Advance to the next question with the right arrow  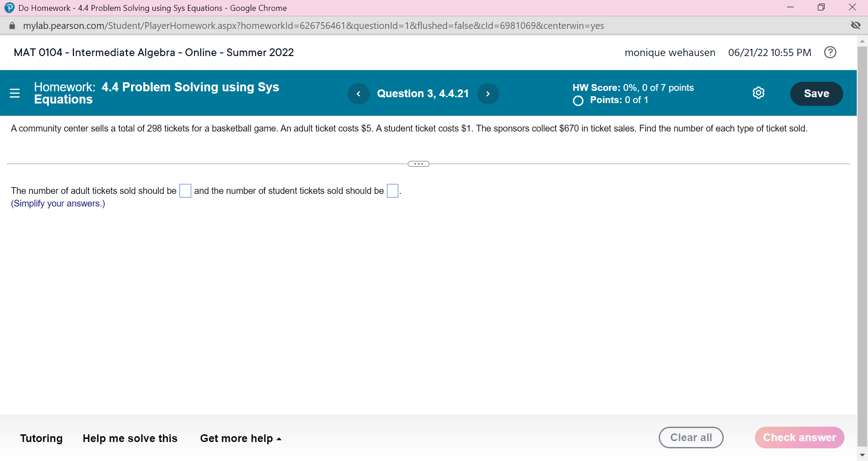tap(488, 94)
